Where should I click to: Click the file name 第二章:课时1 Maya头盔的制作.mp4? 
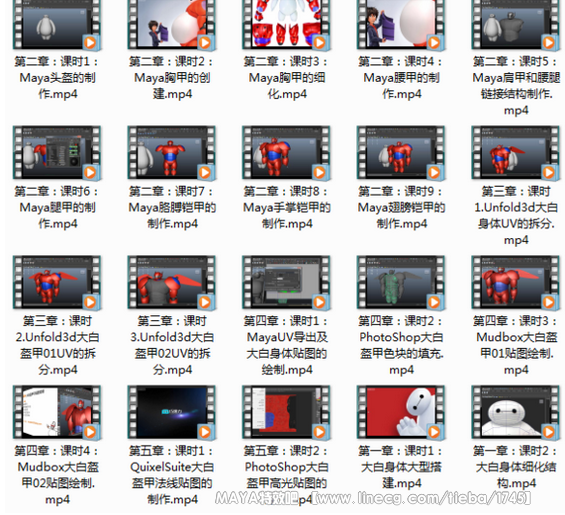57,77
